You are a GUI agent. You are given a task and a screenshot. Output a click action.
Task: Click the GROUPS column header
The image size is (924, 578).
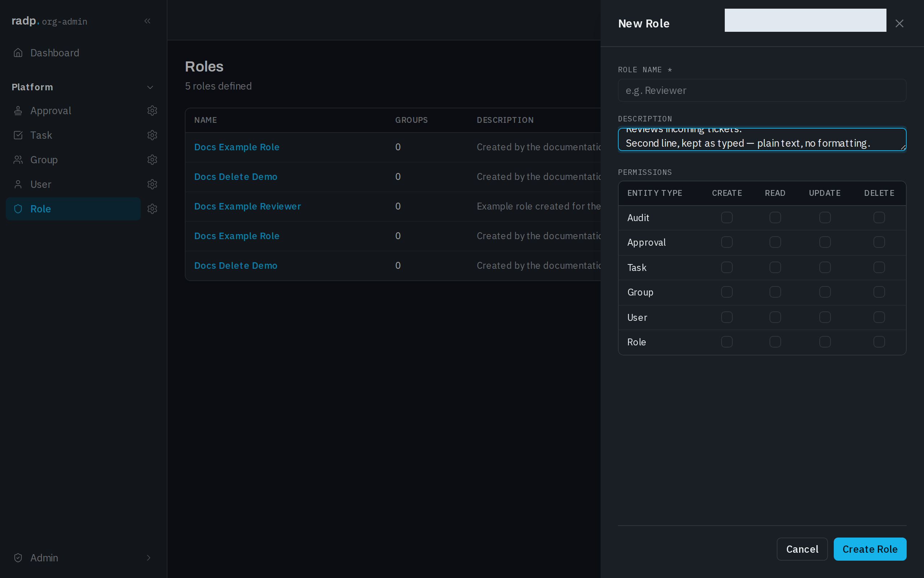point(411,120)
